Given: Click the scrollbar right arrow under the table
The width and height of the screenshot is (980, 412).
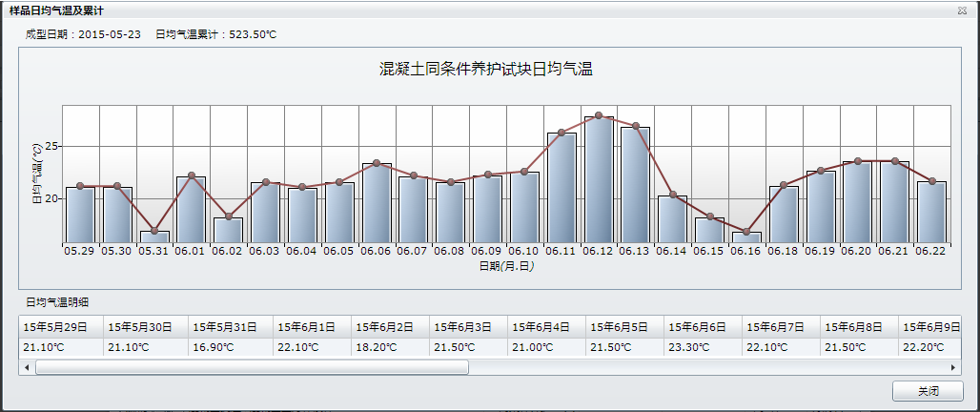Looking at the screenshot, I should point(954,367).
